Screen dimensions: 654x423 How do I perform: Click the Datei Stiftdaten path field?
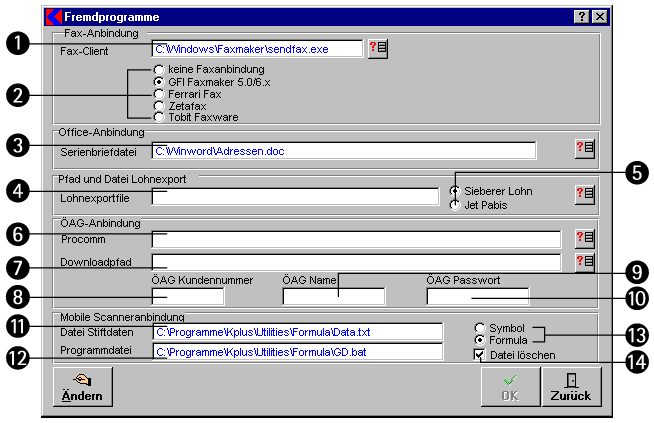(295, 331)
